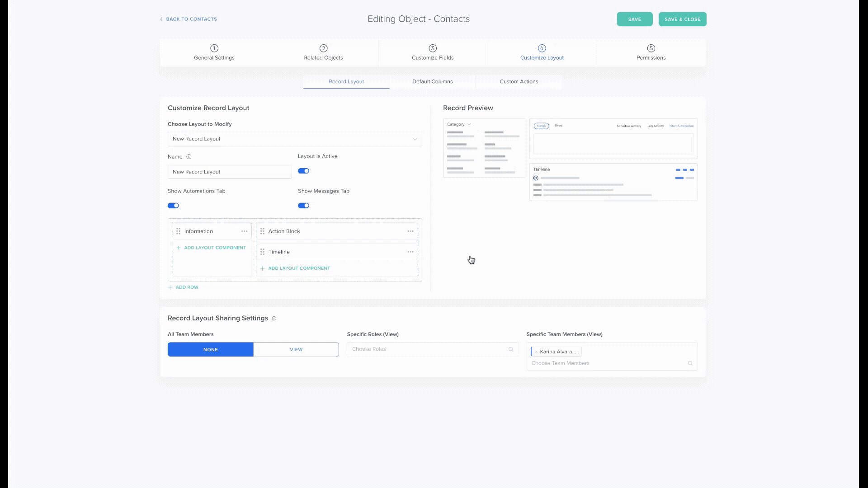This screenshot has height=488, width=868.
Task: Click drag handle on Information block
Action: (178, 231)
